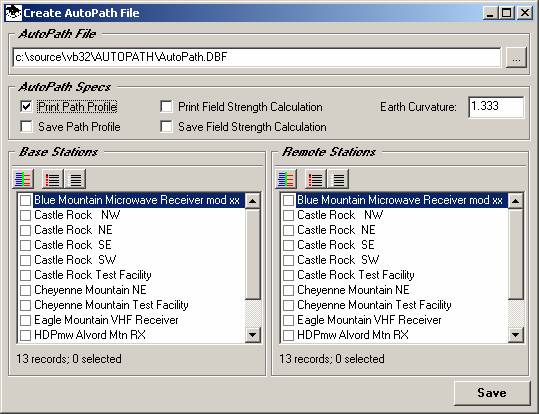
Task: Click the plain-lines deselect icon in Base Stations
Action: pos(75,179)
